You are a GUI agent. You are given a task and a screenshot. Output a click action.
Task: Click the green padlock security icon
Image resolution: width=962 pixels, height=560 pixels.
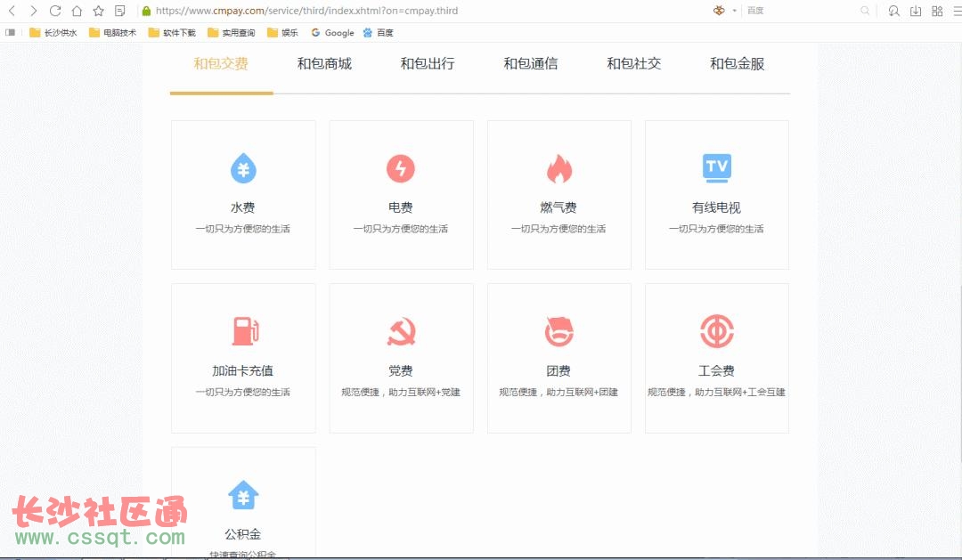click(x=146, y=11)
